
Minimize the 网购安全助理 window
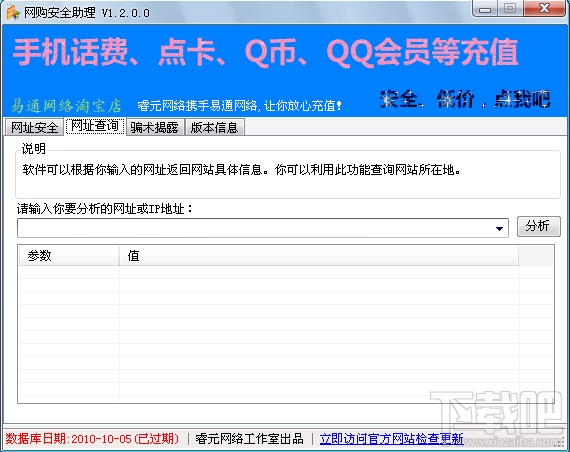[x=485, y=9]
